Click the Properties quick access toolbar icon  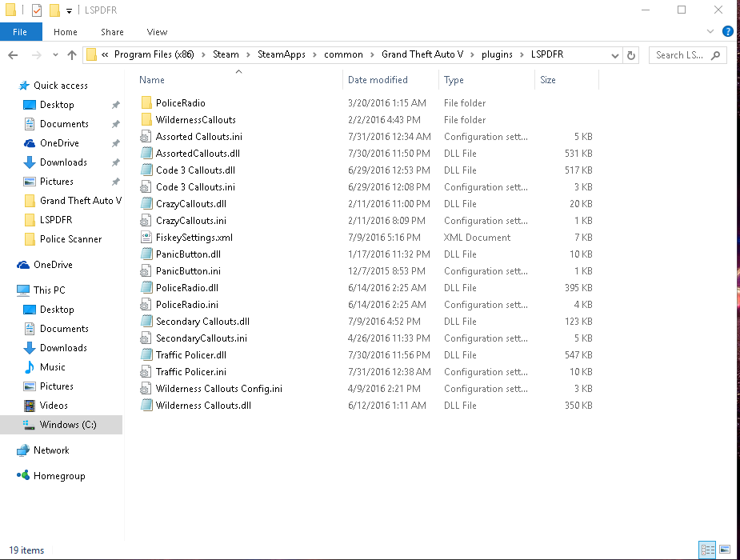click(x=37, y=10)
